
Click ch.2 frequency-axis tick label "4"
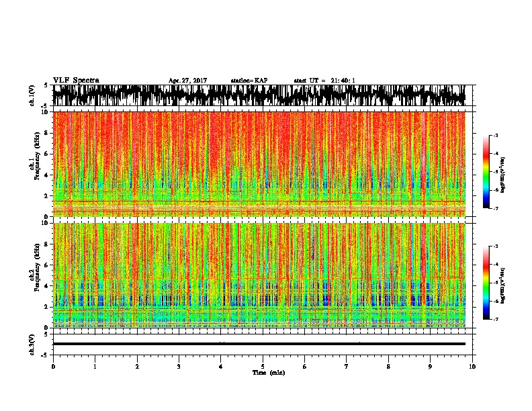click(46, 286)
